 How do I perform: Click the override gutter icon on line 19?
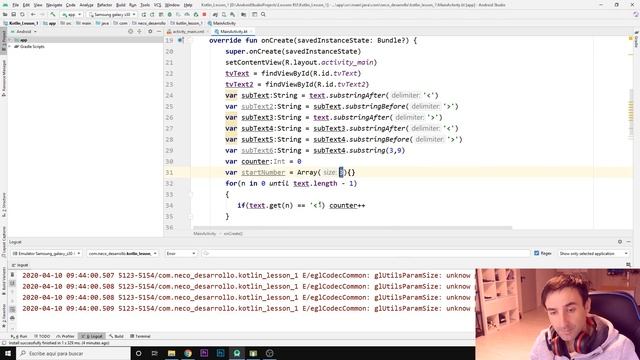(180, 40)
